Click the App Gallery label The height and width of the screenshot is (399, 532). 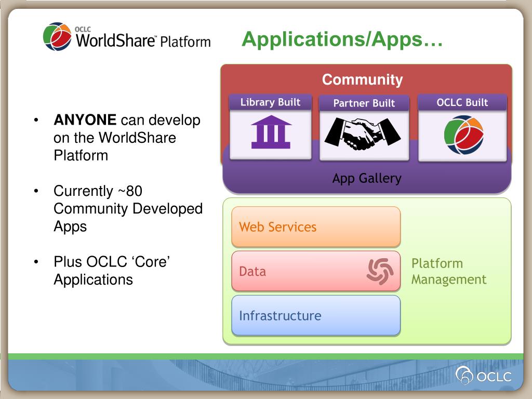coord(367,179)
